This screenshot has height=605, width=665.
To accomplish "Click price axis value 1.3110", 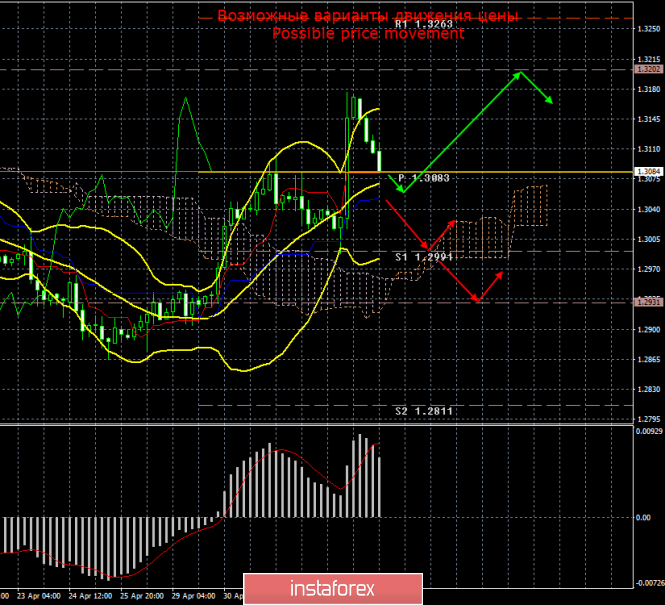I will tap(649, 149).
